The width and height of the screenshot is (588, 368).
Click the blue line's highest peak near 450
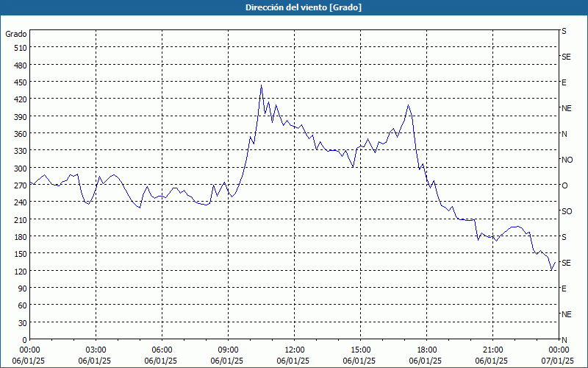[262, 85]
